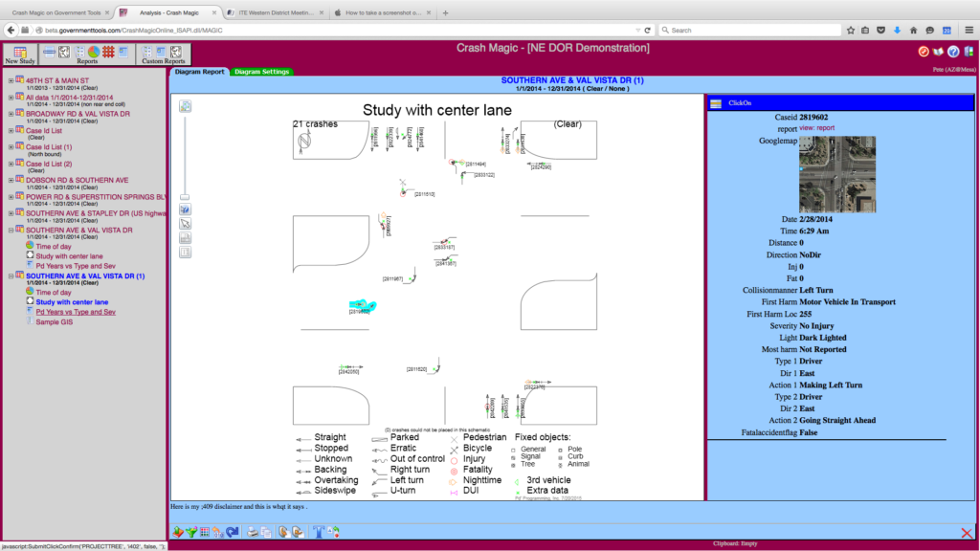This screenshot has width=980, height=551.
Task: Click the copy pages icon in bottom toolbar
Action: point(266,532)
